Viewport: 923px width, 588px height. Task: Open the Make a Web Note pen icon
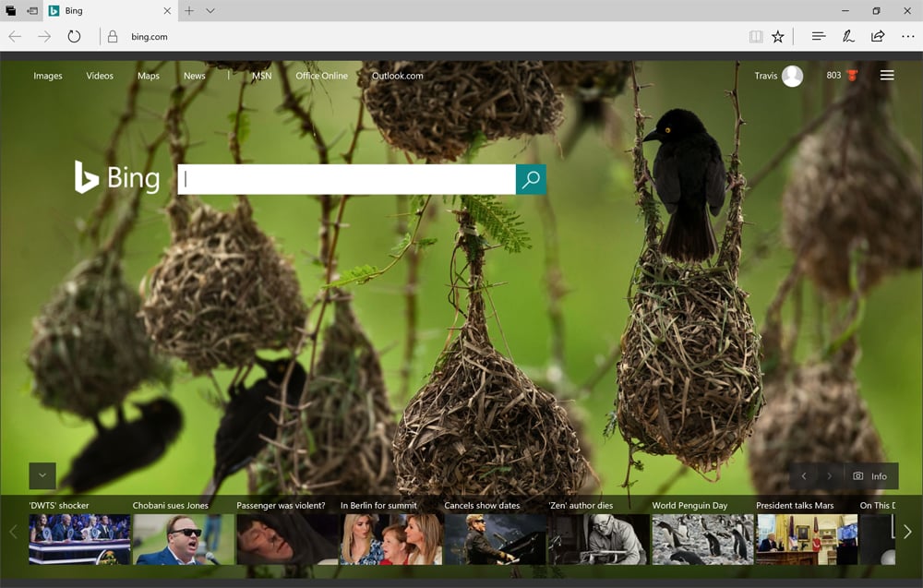pyautogui.click(x=847, y=37)
